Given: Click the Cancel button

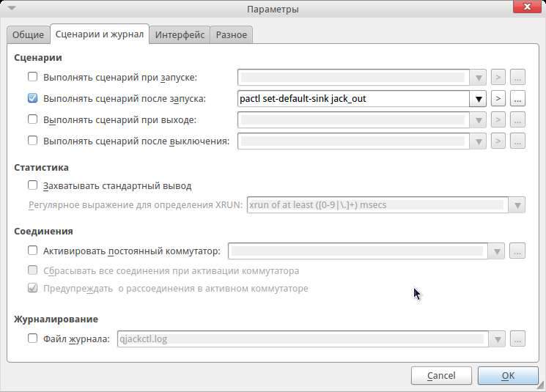Looking at the screenshot, I should click(441, 376).
